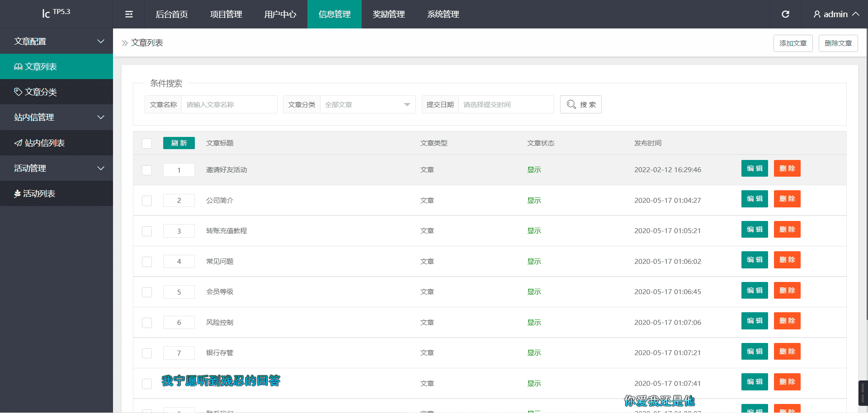The height and width of the screenshot is (413, 868).
Task: Delete the 邀请好友活动 article
Action: pos(787,169)
